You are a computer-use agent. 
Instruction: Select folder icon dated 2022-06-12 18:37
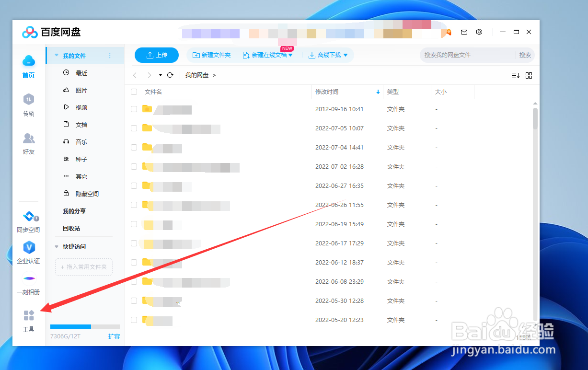click(x=147, y=262)
